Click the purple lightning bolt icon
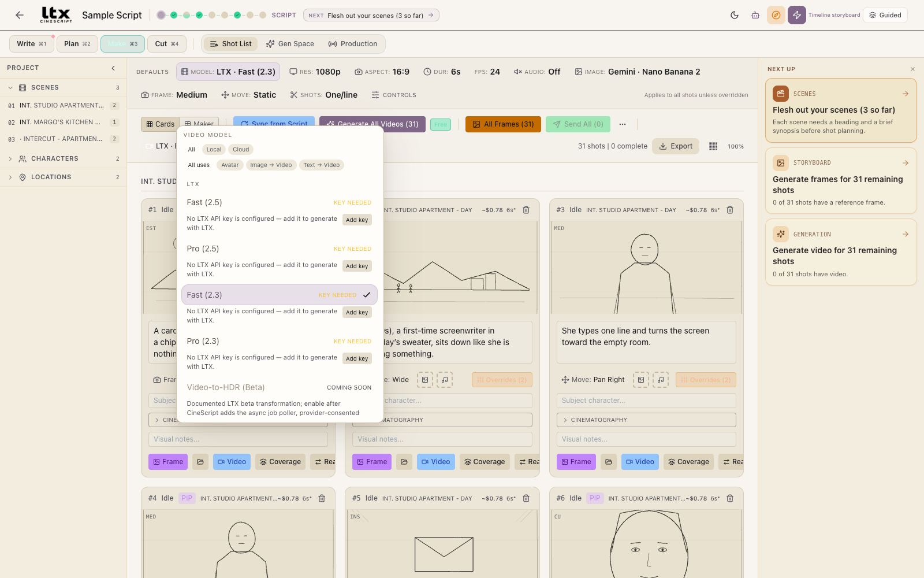 797,15
